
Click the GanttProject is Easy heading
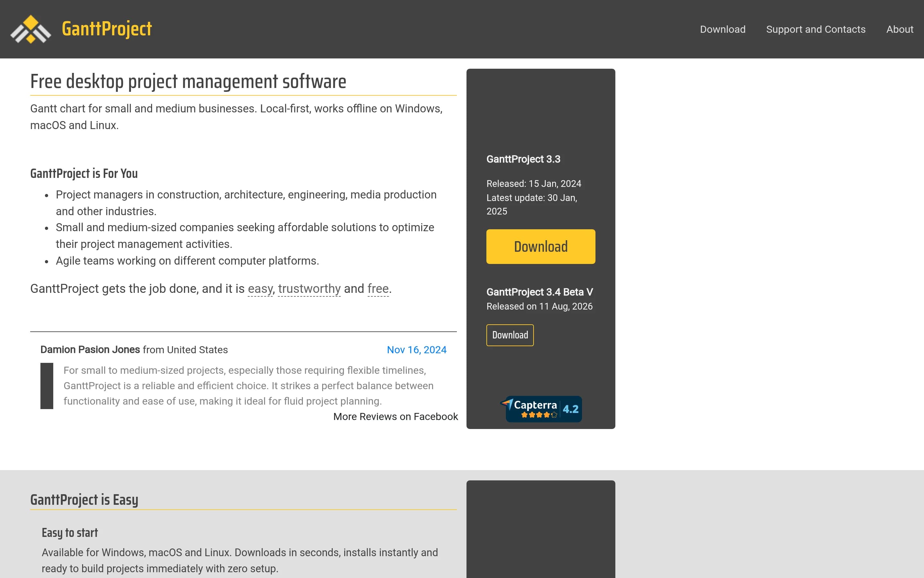point(84,500)
